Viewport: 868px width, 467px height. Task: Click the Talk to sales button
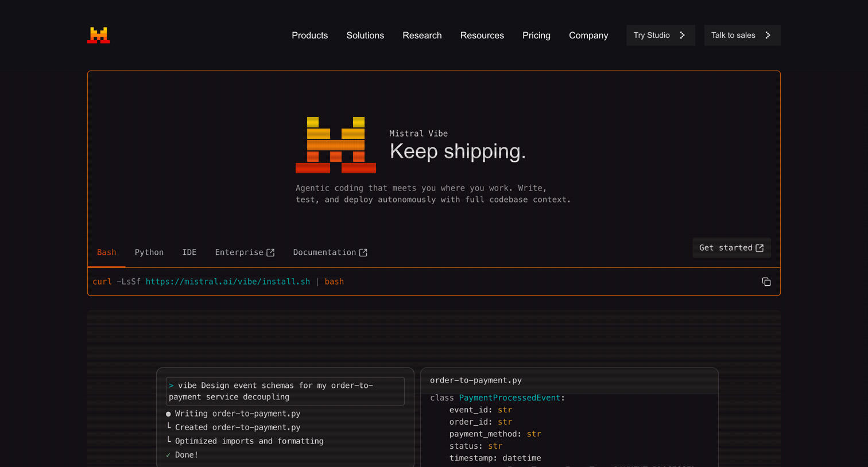coord(742,36)
